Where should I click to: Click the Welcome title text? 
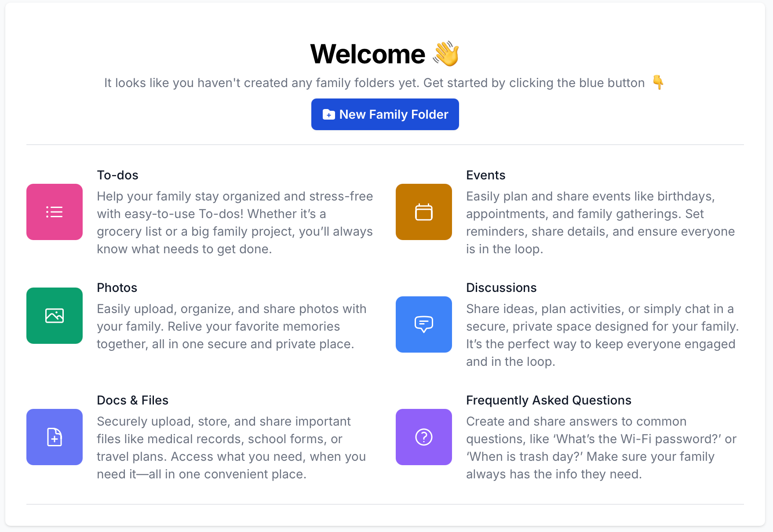click(x=368, y=54)
